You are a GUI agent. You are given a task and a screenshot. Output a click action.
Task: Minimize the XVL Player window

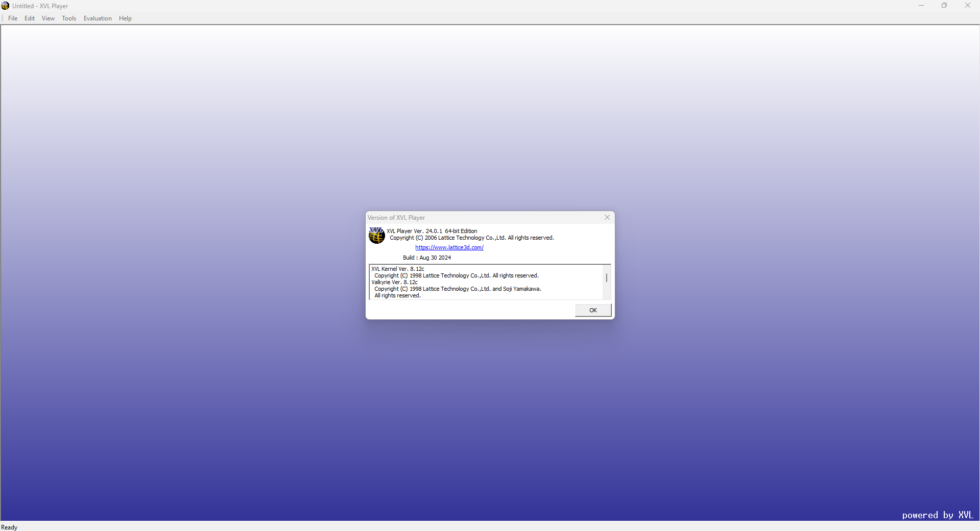[921, 6]
